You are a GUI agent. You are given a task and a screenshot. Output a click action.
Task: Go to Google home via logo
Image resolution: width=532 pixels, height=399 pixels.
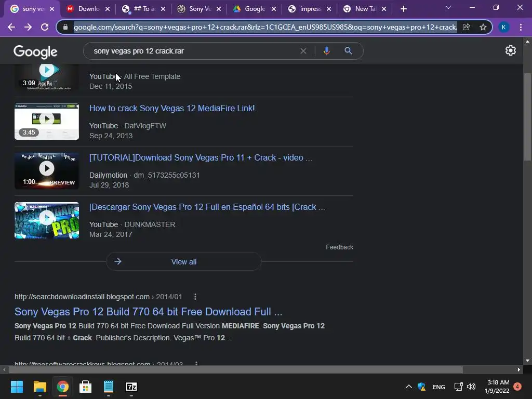tap(35, 51)
